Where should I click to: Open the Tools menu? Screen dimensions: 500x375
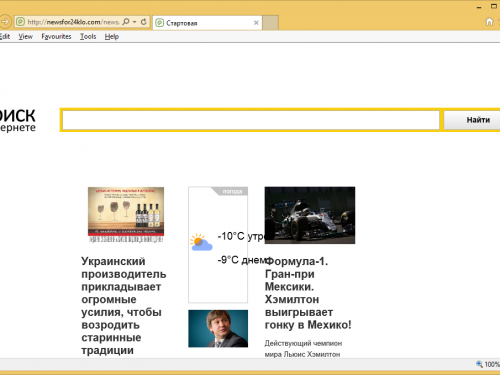click(x=88, y=37)
